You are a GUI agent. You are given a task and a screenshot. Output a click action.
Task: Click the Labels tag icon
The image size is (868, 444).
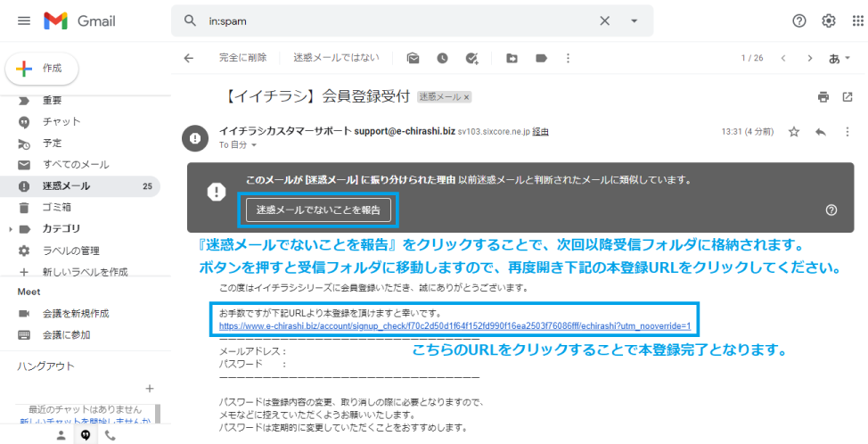pos(542,58)
